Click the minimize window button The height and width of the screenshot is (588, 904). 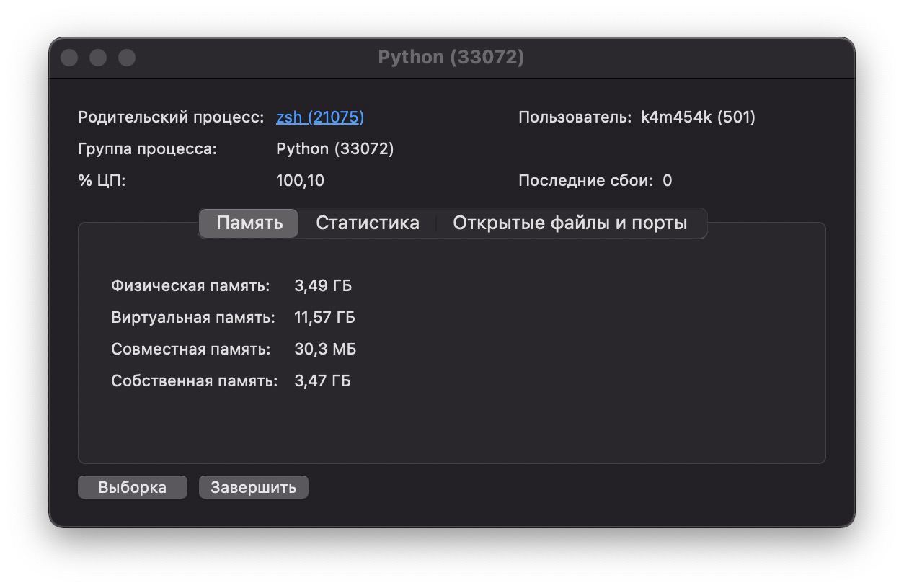[98, 58]
